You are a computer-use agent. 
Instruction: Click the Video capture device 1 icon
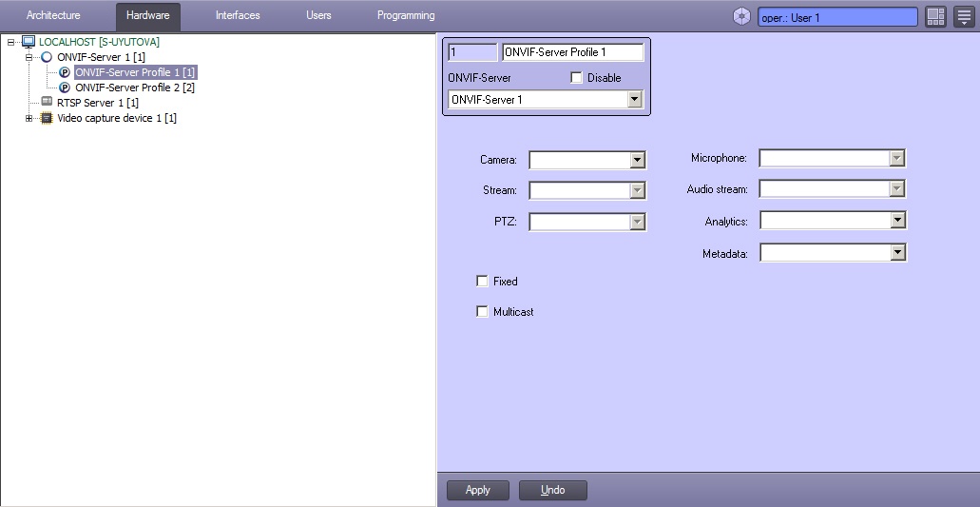[48, 118]
